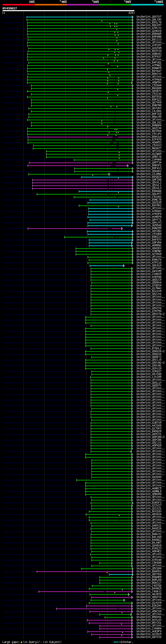
Task: Click the short green bar for C6JRN1
Action: [x=69, y=174]
